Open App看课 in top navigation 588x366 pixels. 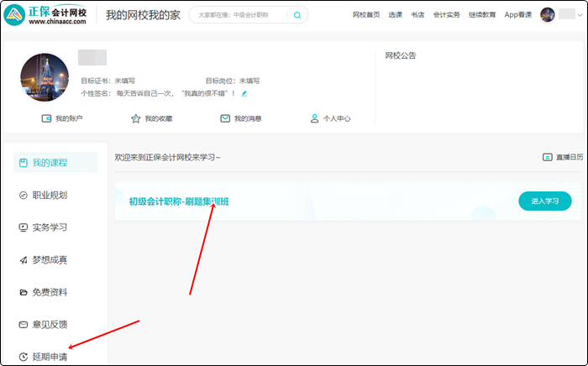tap(518, 15)
